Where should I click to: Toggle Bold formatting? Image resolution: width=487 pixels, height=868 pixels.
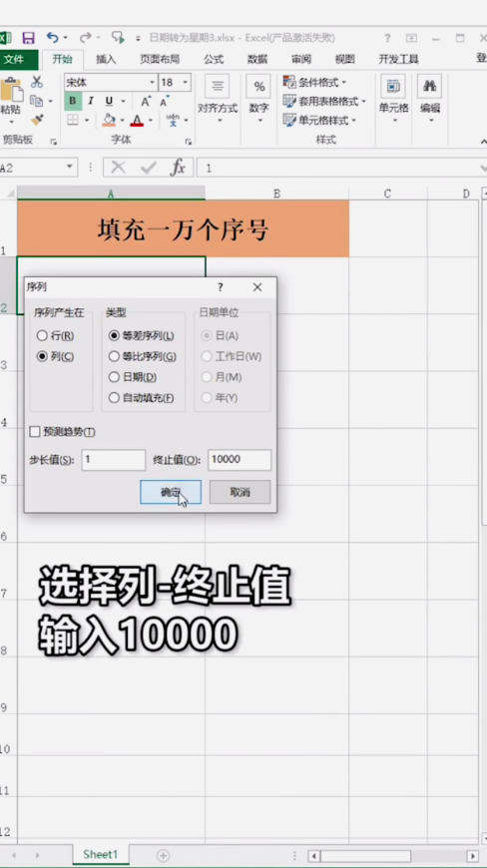click(73, 101)
